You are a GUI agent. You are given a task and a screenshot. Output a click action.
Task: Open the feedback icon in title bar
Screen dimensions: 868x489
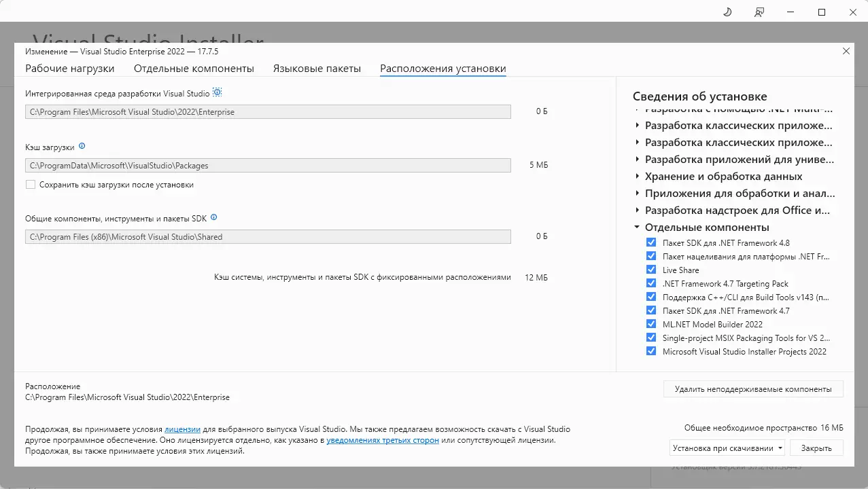759,12
